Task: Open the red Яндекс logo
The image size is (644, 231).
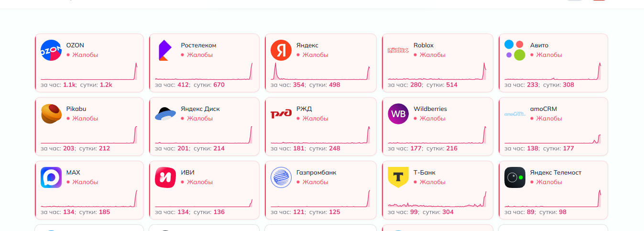Action: (x=281, y=50)
